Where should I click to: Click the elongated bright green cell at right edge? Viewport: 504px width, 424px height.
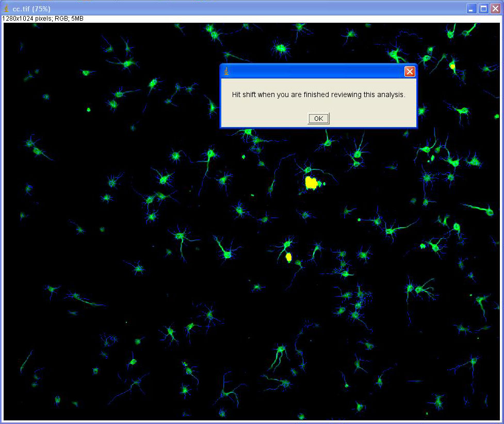(482, 209)
